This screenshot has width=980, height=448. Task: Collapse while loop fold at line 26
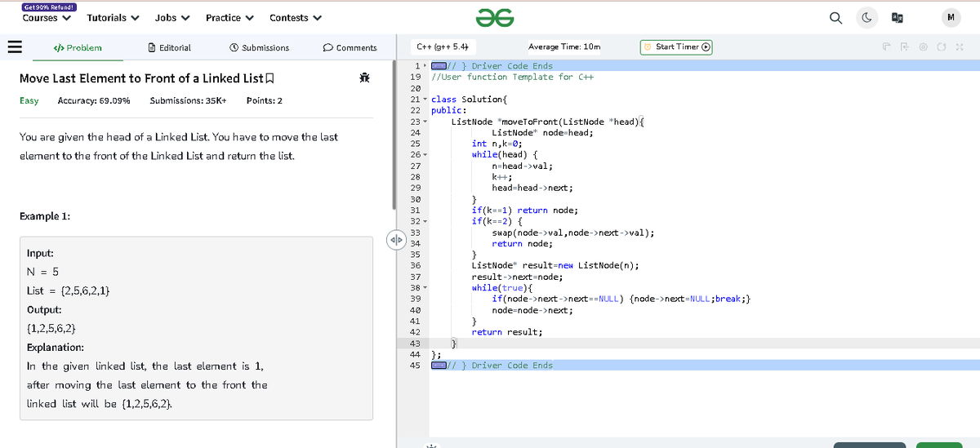pyautogui.click(x=425, y=154)
